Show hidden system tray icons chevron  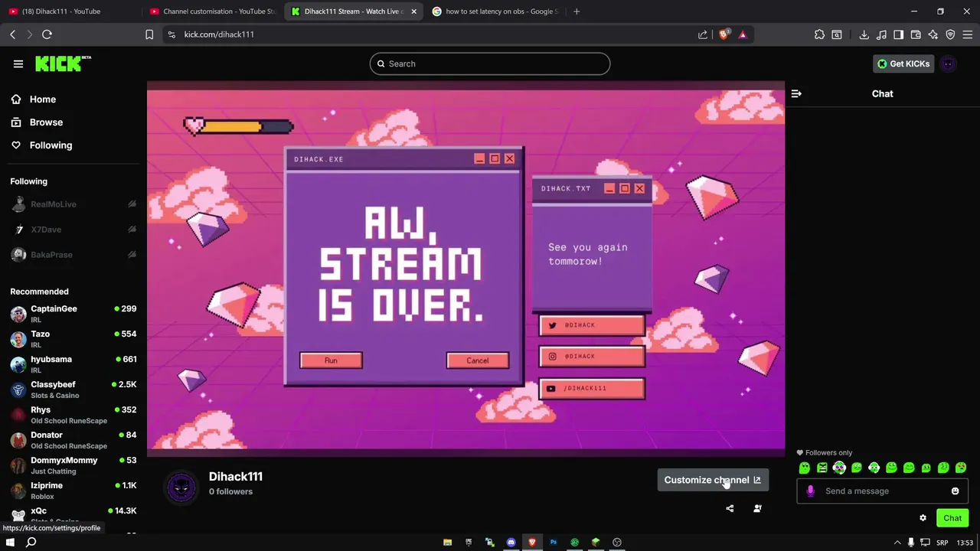[897, 542]
